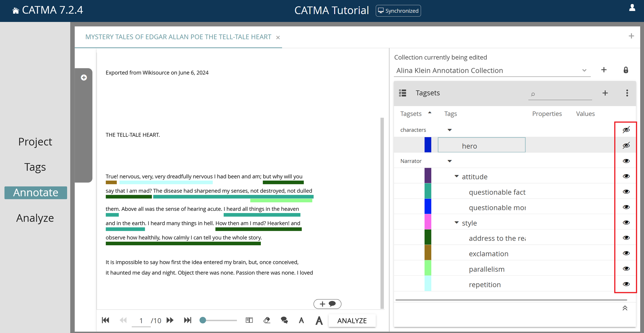644x333 pixels.
Task: Show the hero tag via its crossed-eye icon
Action: point(626,145)
